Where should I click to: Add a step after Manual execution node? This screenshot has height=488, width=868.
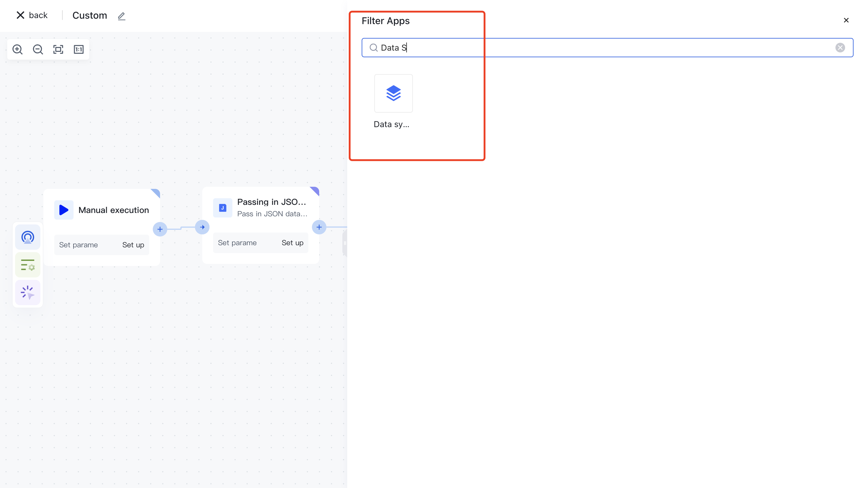[x=160, y=229]
